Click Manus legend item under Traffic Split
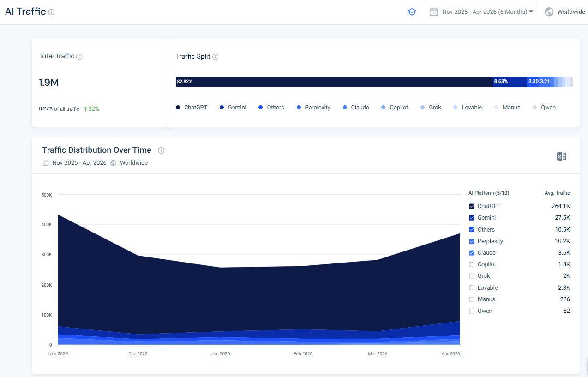 pos(507,108)
